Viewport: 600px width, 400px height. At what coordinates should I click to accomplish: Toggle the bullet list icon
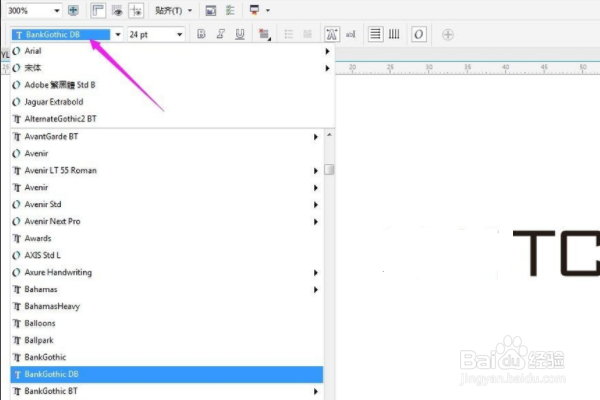[x=289, y=34]
